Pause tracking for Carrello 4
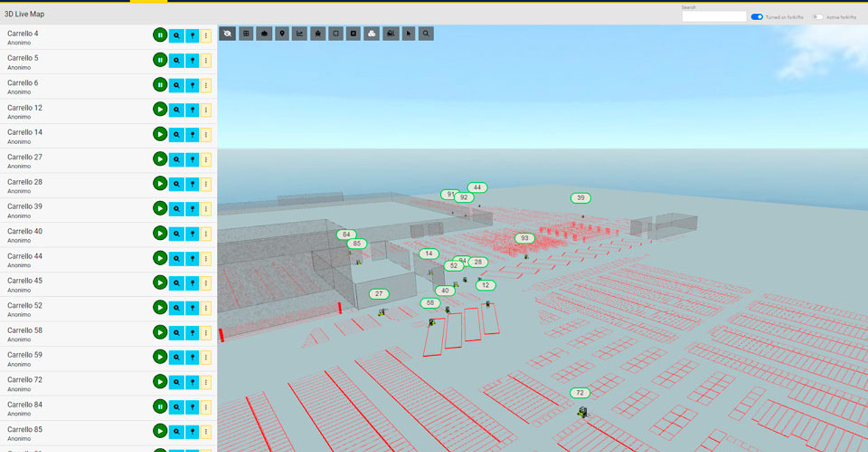The image size is (868, 452). (x=160, y=35)
